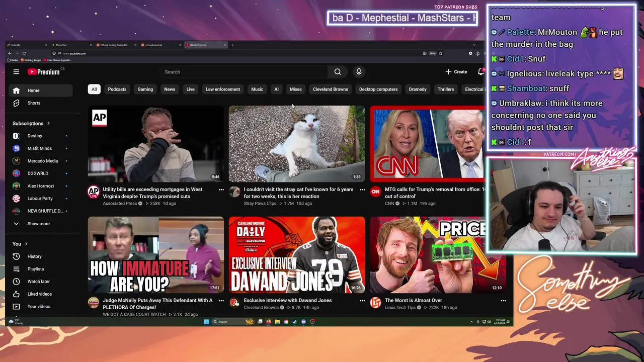Viewport: 644px width, 362px height.
Task: Open Home in YouTube sidebar
Action: point(41,90)
